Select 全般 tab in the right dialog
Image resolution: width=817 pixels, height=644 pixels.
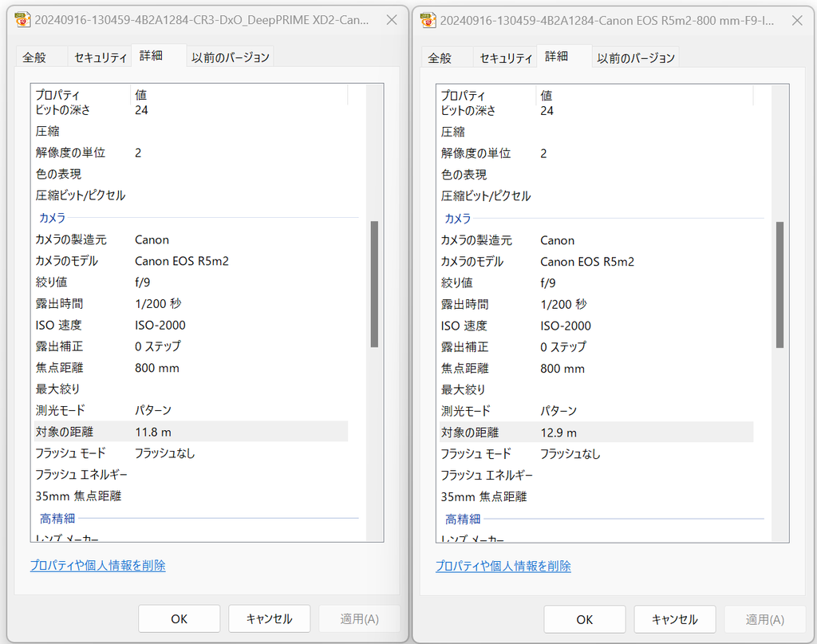[440, 58]
